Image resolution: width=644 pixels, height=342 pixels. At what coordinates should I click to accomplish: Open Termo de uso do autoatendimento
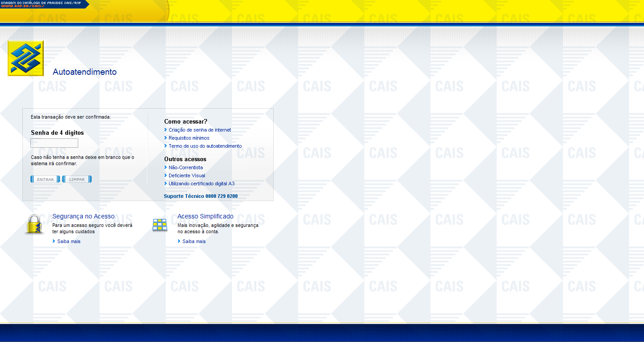[205, 146]
